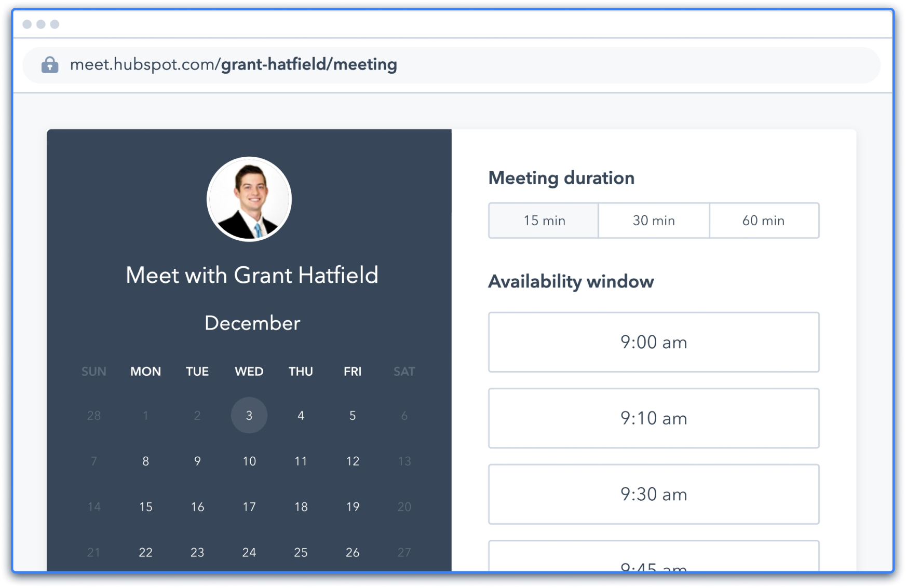Click the THU column header
Viewport: 906px width, 588px height.
tap(301, 372)
